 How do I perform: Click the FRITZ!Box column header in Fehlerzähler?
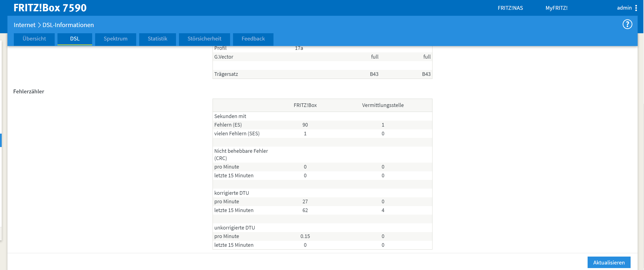click(x=305, y=105)
